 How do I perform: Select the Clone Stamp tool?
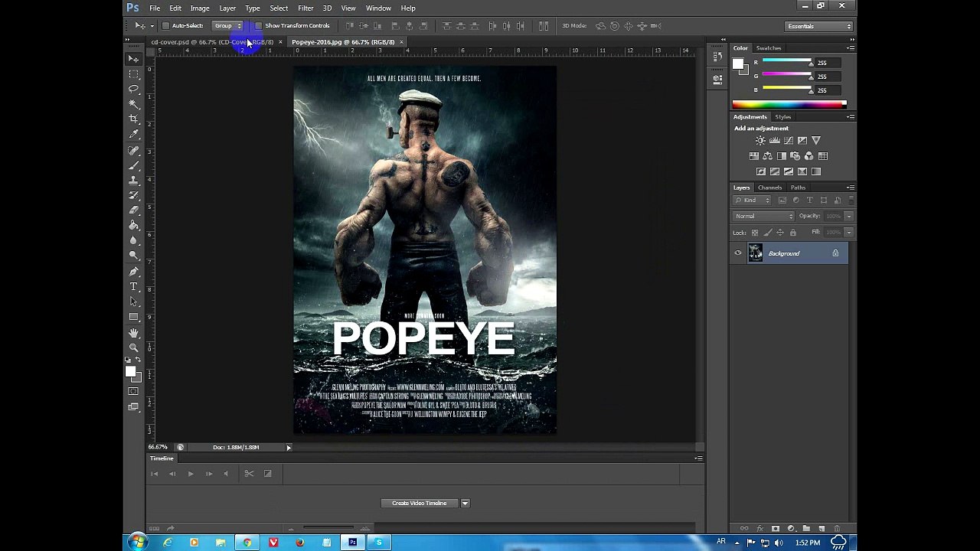(134, 181)
